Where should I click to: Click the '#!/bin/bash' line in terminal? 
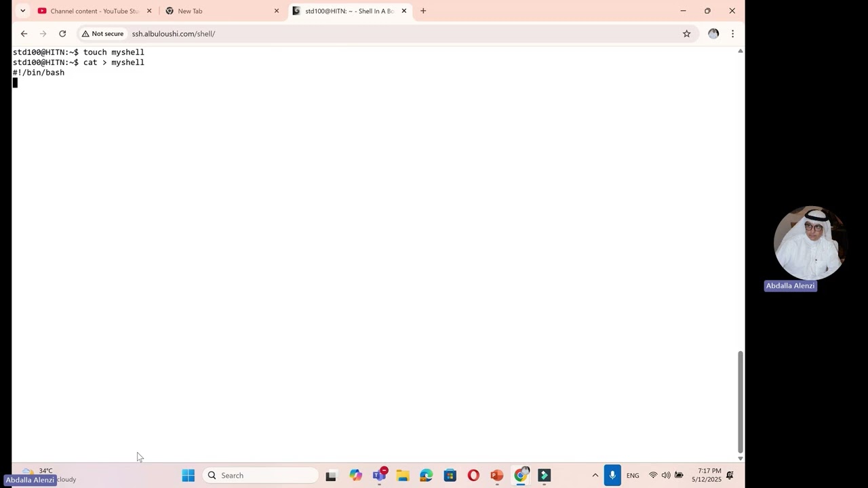tap(39, 73)
